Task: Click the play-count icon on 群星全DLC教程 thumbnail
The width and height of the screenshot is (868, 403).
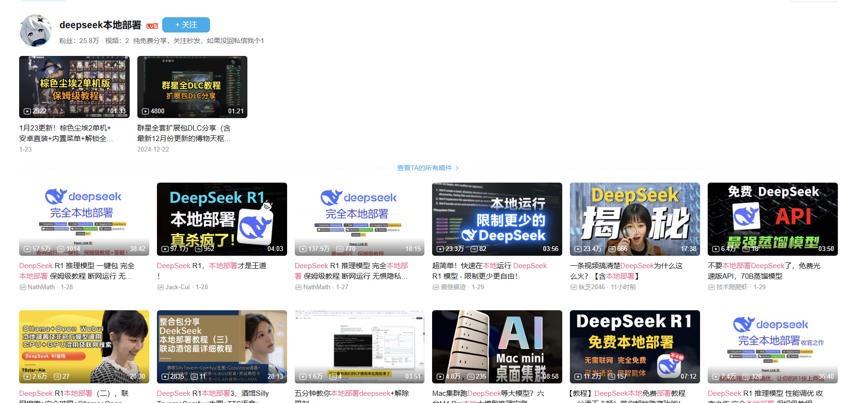Action: click(145, 111)
